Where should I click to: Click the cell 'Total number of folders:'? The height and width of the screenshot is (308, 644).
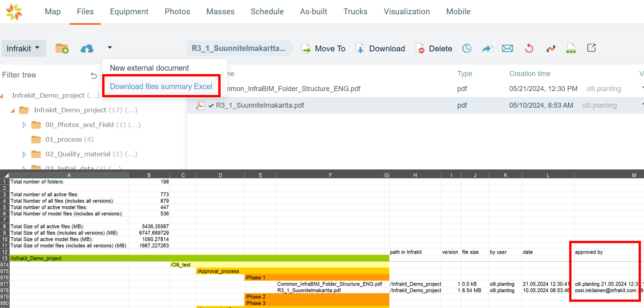point(69,182)
